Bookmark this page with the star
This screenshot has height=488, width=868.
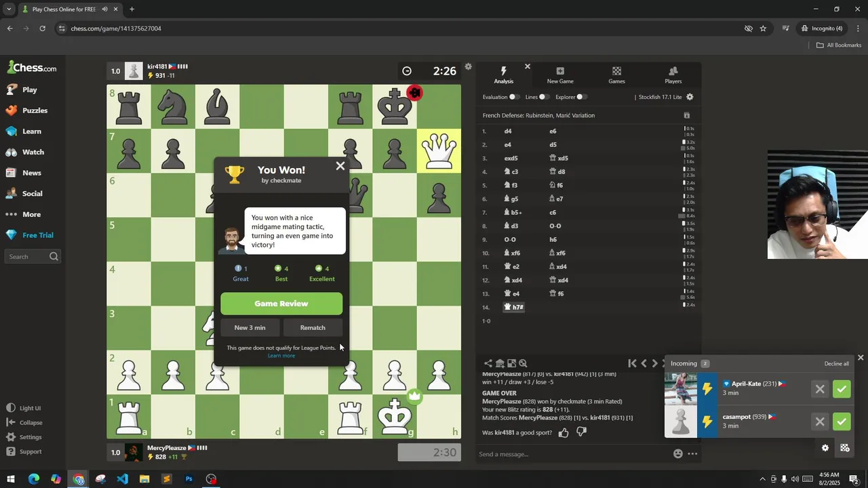tap(763, 28)
